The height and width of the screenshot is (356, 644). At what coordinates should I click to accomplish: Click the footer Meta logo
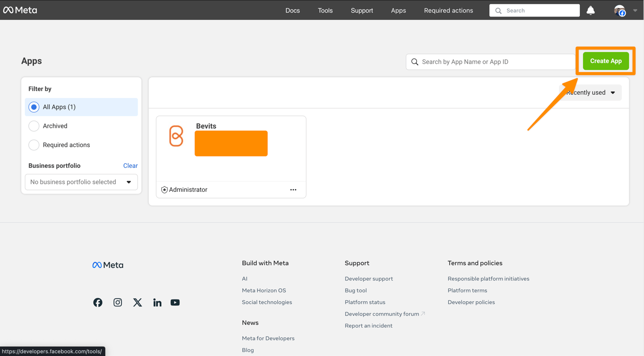[108, 265]
